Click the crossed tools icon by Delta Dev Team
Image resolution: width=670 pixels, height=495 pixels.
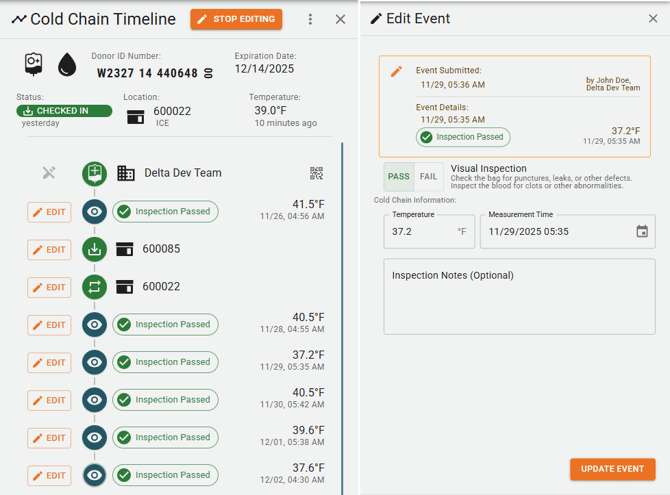coord(49,173)
